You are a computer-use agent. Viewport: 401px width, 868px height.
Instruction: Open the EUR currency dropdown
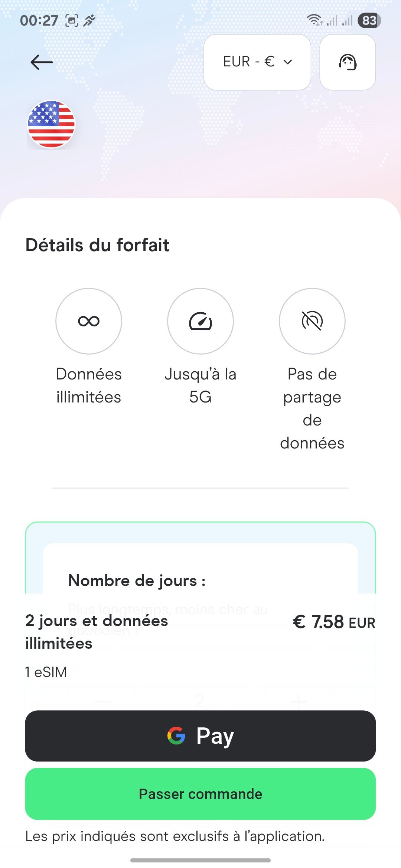tap(257, 62)
